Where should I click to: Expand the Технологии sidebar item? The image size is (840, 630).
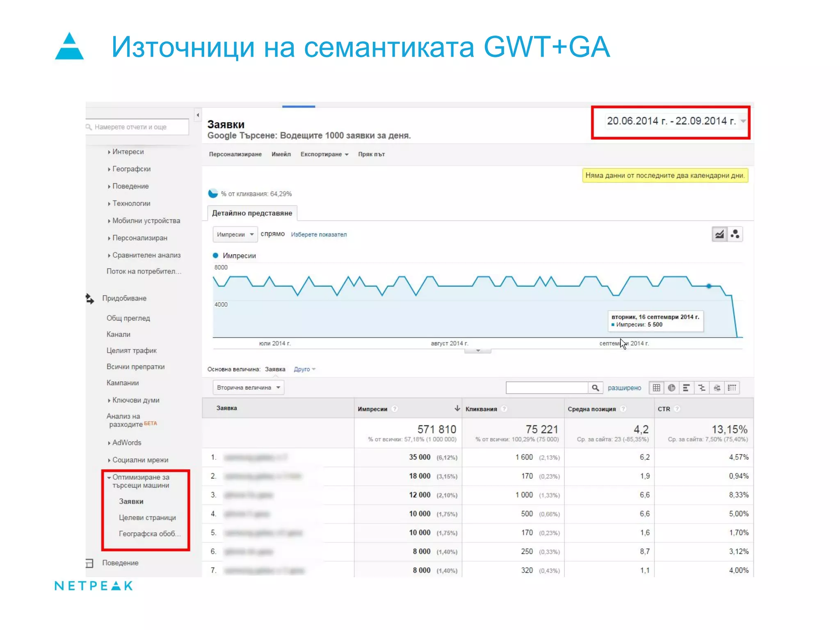point(129,203)
